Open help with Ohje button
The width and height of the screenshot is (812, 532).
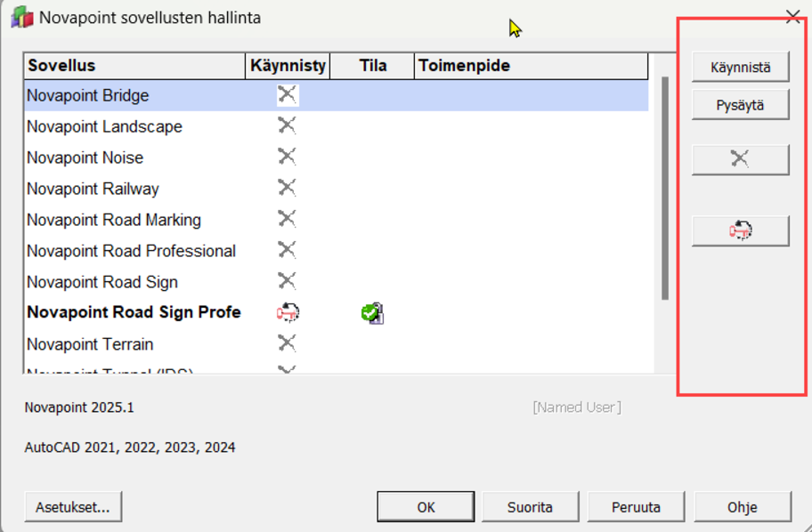[742, 507]
